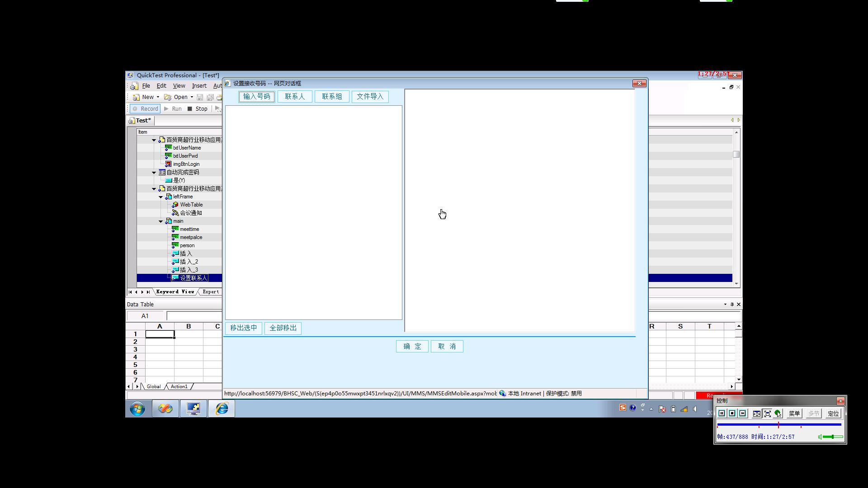868x488 pixels.
Task: Toggle fit-to-window icon in 控制 panel
Action: point(756,413)
